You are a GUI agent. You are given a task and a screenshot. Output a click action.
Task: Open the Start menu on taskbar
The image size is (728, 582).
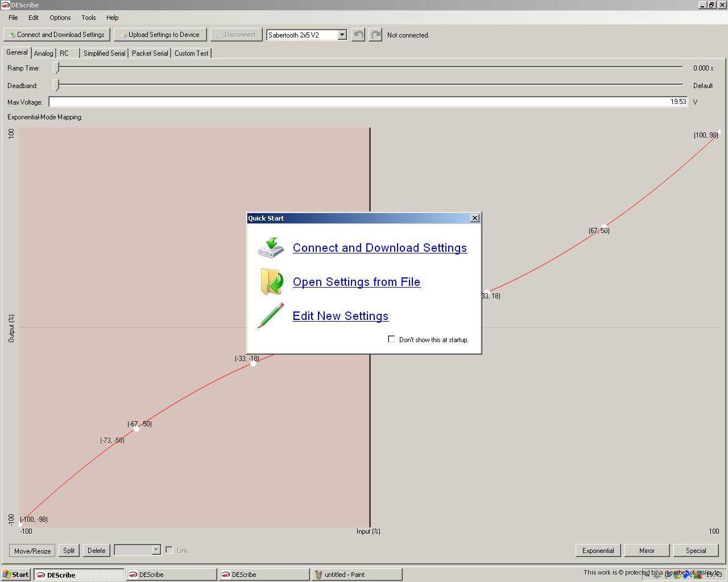pyautogui.click(x=16, y=575)
